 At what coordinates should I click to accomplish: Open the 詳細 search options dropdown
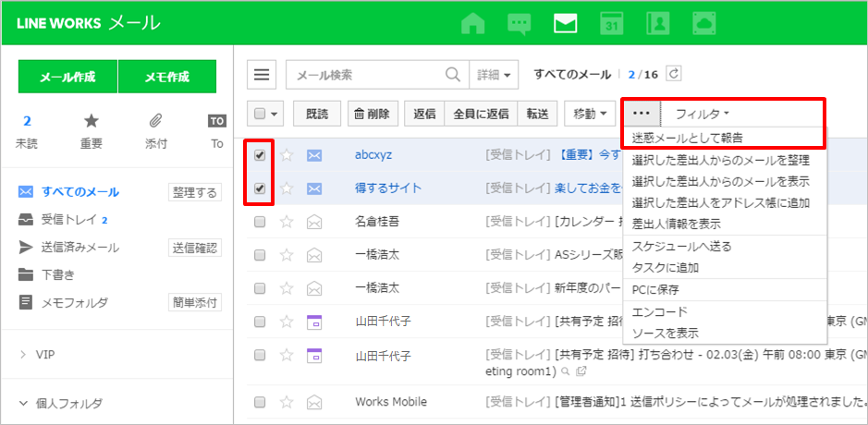(495, 75)
